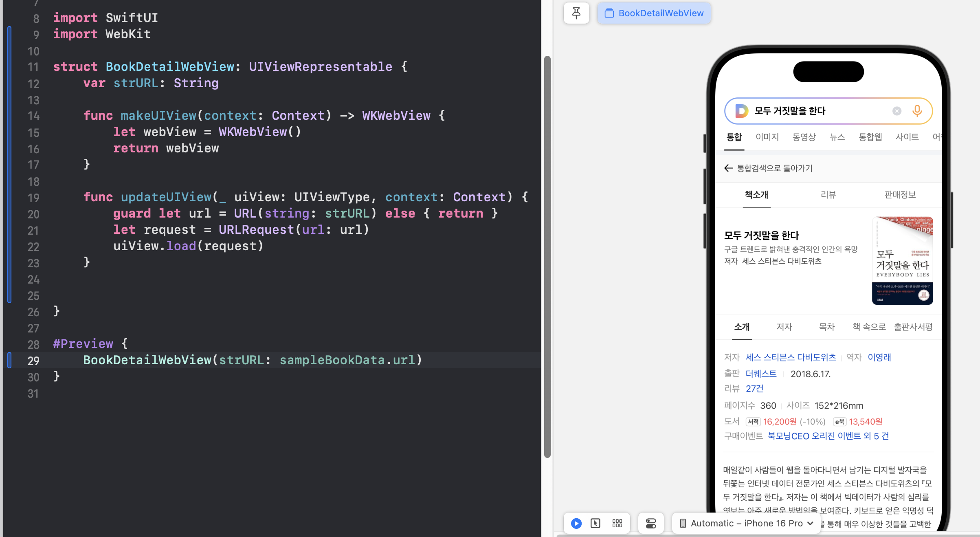
Task: Tap the microphone voice search icon
Action: click(x=917, y=111)
